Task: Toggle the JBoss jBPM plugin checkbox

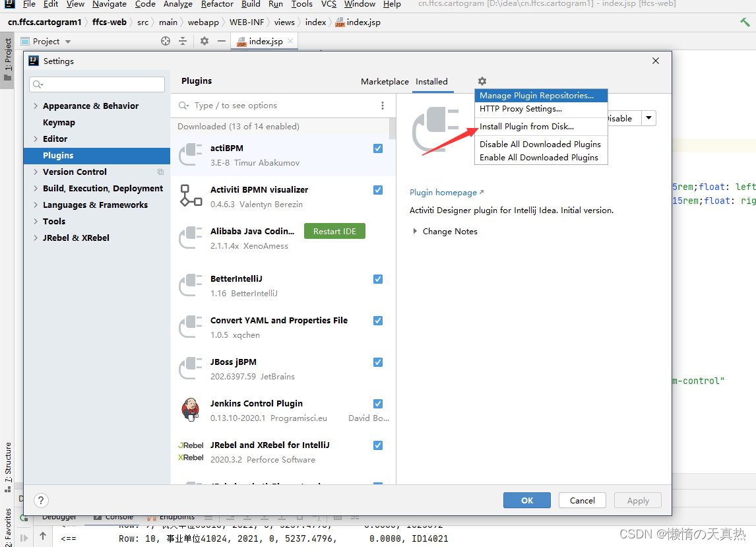Action: click(x=378, y=362)
